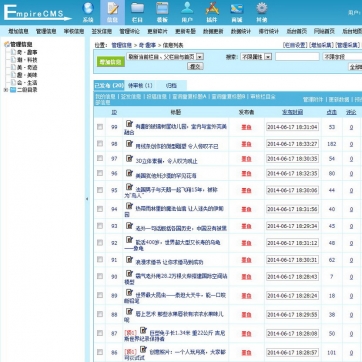The height and width of the screenshot is (362, 362).
Task: Open the 栏目 folder icon in header
Action: (137, 12)
